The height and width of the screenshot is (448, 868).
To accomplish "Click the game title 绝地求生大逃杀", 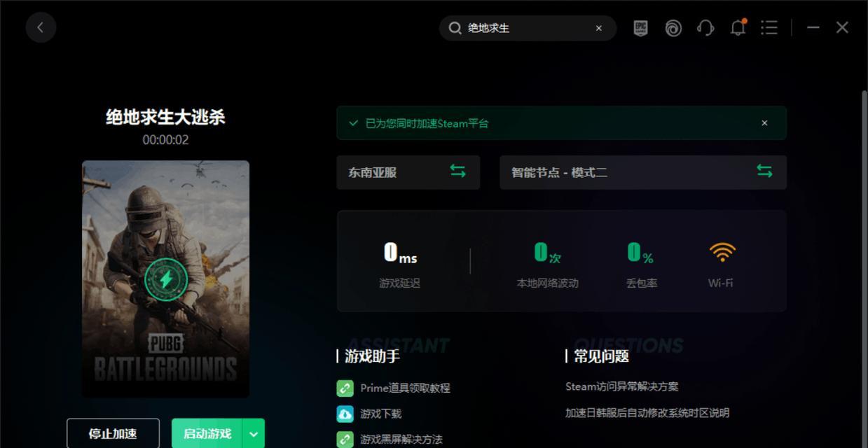I will point(165,117).
